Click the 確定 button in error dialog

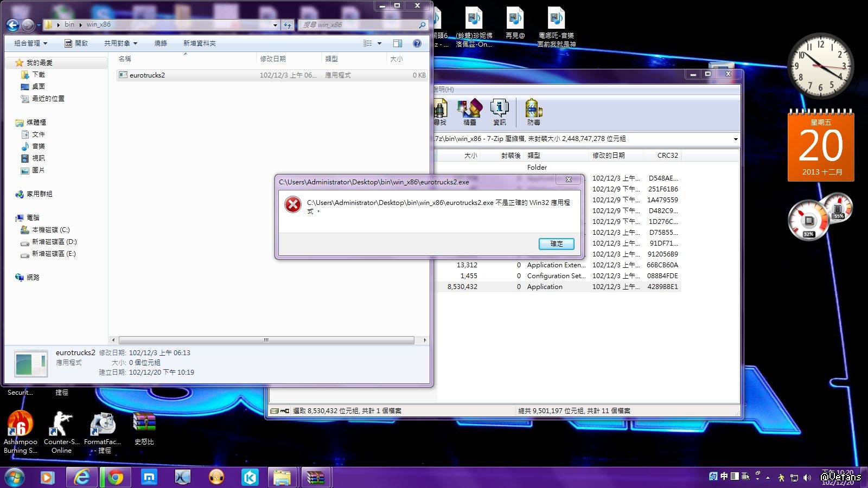[x=556, y=244]
